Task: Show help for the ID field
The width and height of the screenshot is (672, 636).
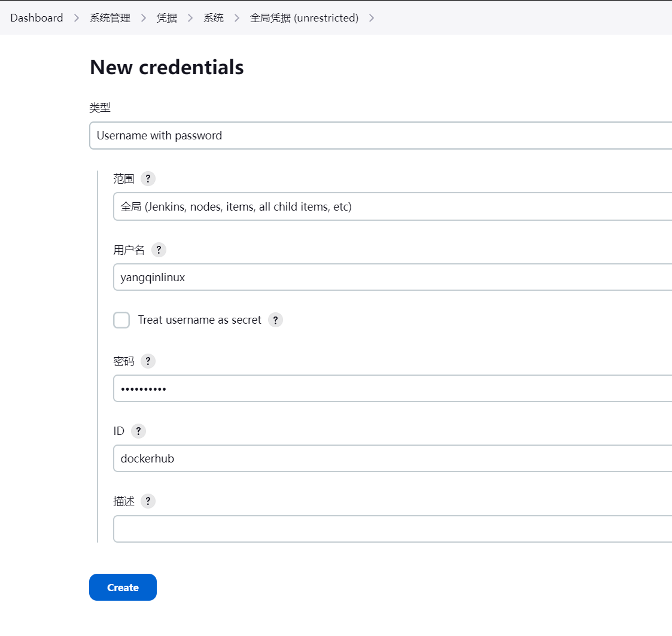Action: click(138, 431)
